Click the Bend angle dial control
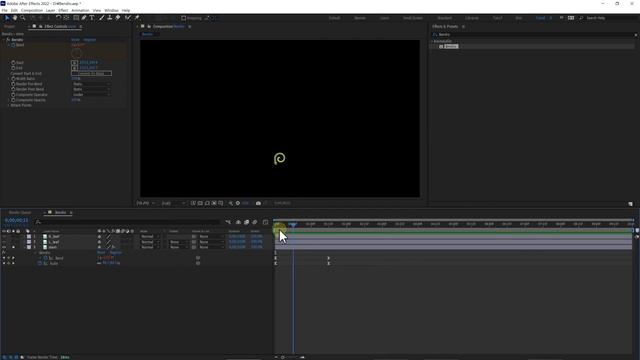This screenshot has width=640, height=360. point(76,53)
